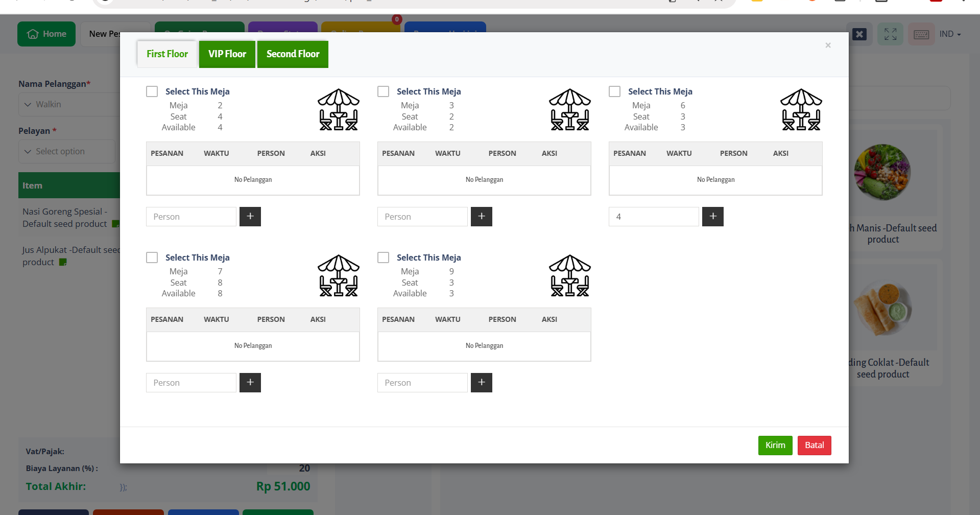980x515 pixels.
Task: Check Select This Meja for table 2
Action: [x=152, y=91]
